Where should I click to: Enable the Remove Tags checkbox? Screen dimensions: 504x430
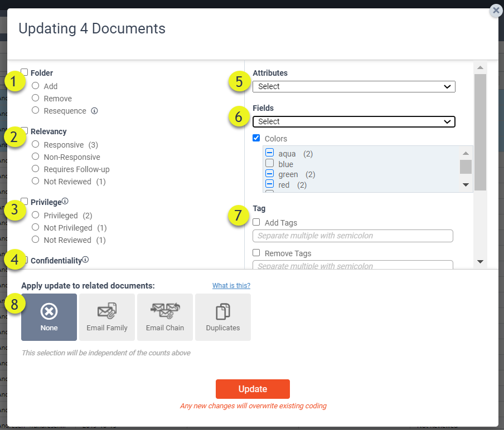(x=256, y=253)
